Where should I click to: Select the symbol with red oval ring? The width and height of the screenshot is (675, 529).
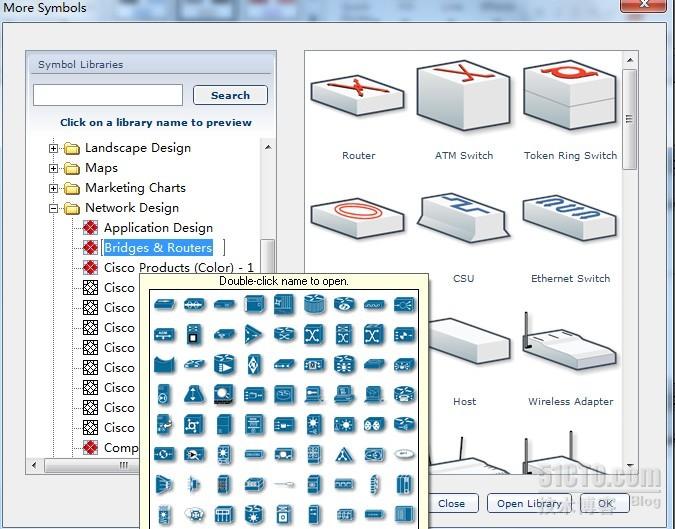pos(358,217)
